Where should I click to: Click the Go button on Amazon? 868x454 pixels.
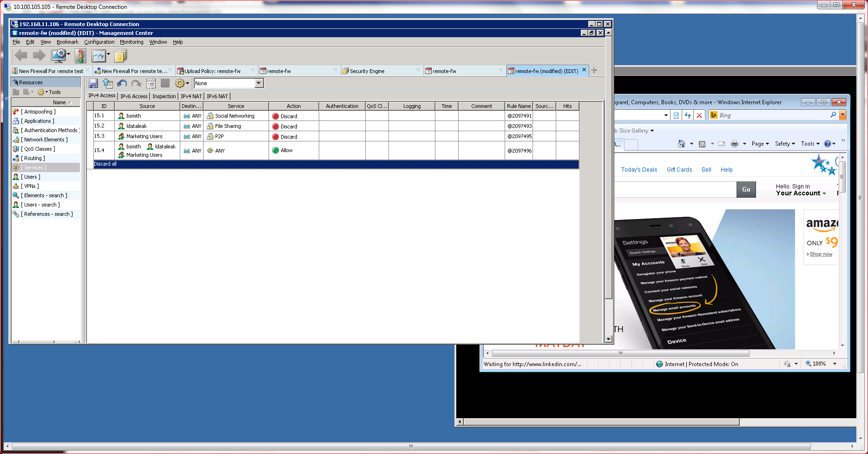coord(746,189)
